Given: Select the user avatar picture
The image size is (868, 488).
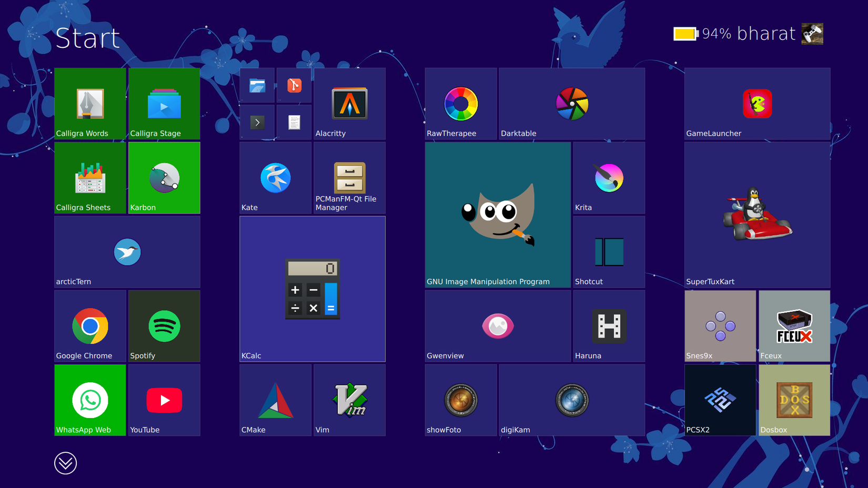Looking at the screenshot, I should point(812,34).
